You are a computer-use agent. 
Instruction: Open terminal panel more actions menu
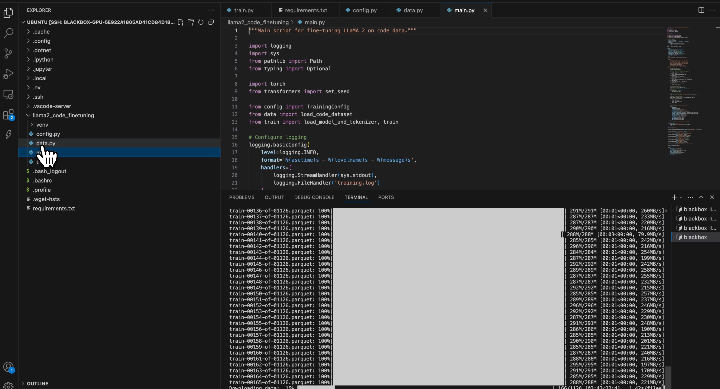691,197
